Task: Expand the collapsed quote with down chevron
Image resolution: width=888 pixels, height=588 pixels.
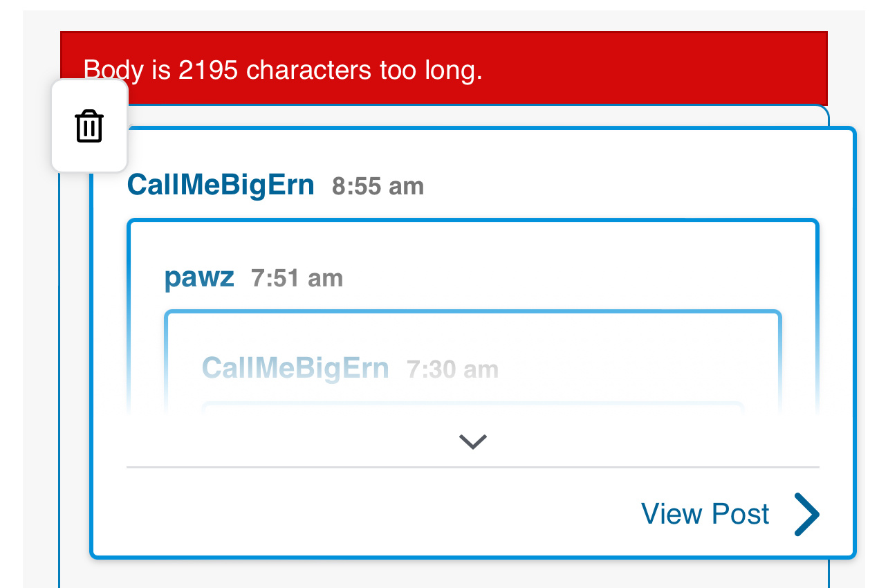Action: click(473, 441)
